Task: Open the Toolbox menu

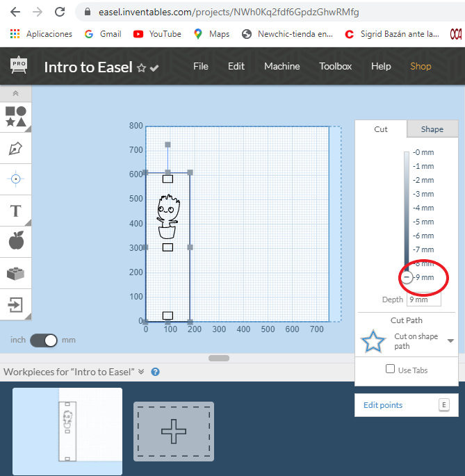Action: [x=335, y=66]
